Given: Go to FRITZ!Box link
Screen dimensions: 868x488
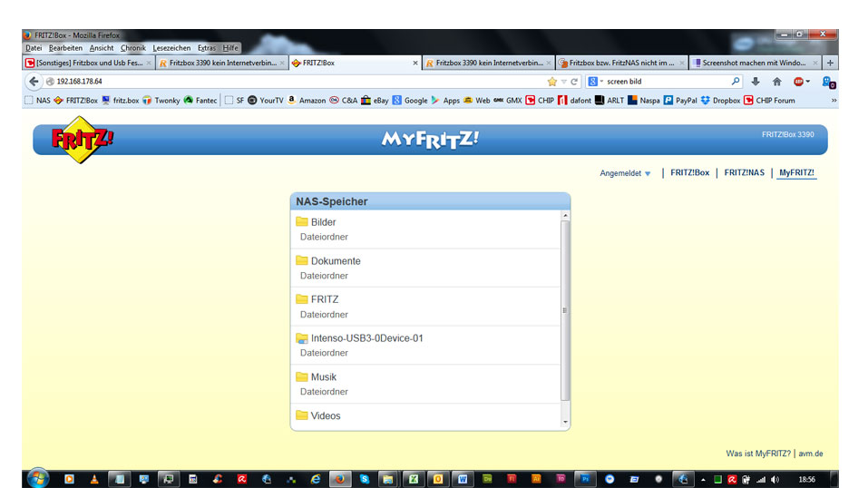Looking at the screenshot, I should tap(689, 173).
